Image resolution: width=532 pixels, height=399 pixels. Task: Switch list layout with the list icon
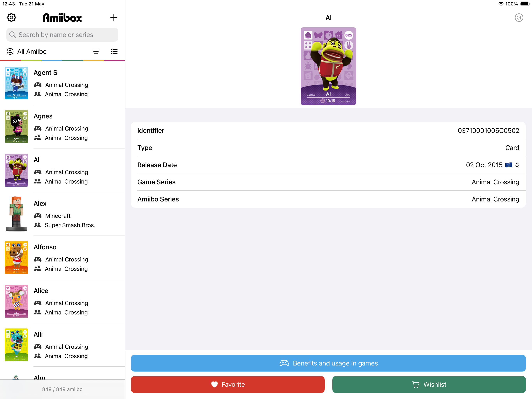click(114, 51)
